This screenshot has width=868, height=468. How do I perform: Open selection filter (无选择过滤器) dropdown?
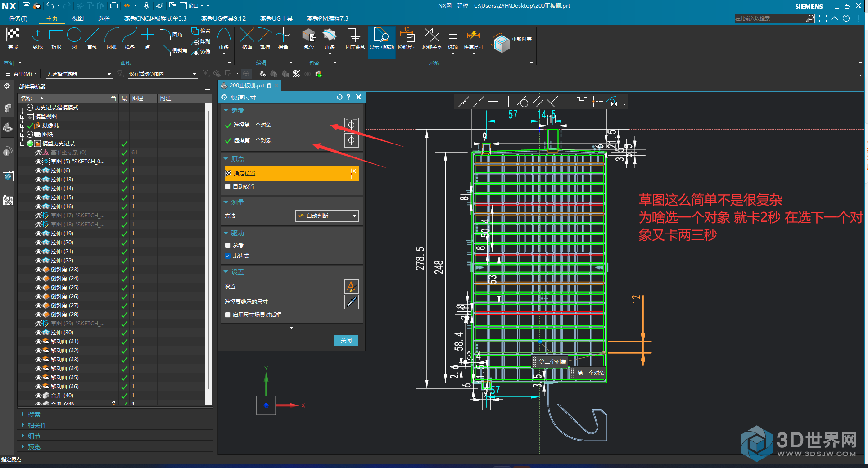tap(79, 74)
